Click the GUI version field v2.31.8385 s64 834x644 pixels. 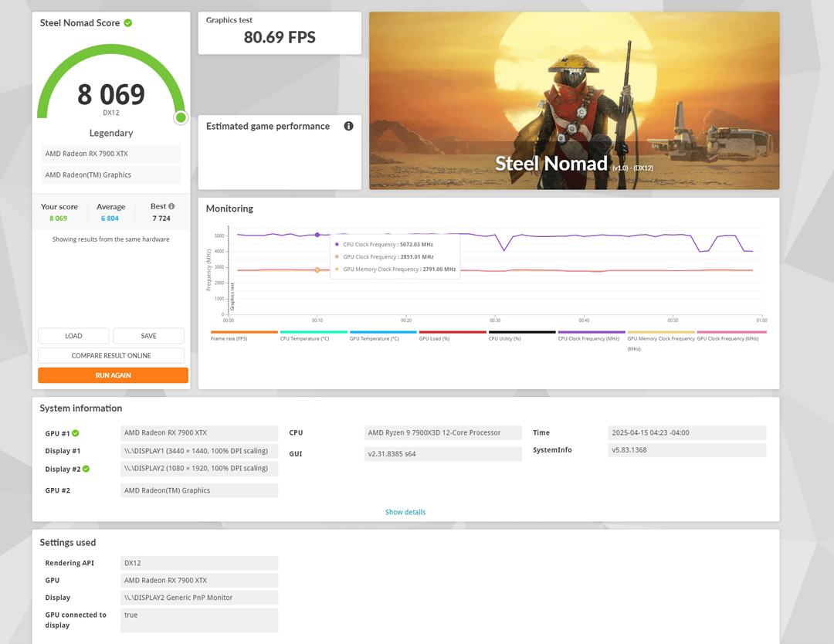(442, 453)
